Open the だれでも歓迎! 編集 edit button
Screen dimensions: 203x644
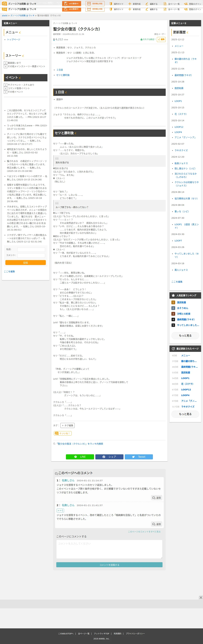tap(161, 39)
